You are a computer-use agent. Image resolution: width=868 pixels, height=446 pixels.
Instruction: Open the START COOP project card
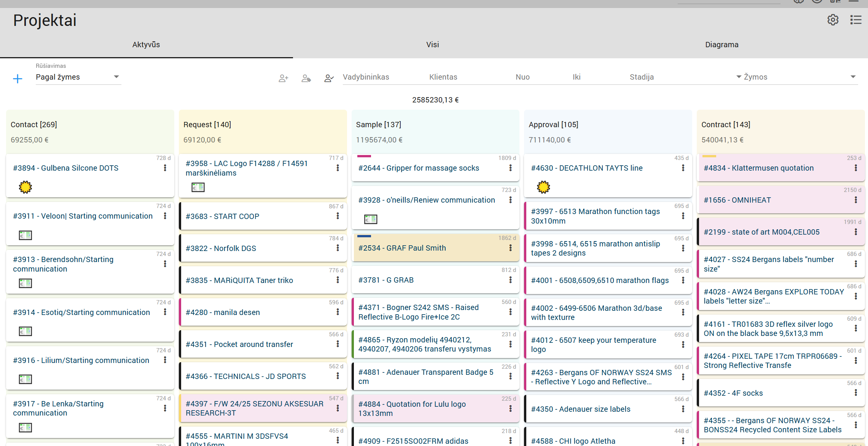tap(222, 216)
